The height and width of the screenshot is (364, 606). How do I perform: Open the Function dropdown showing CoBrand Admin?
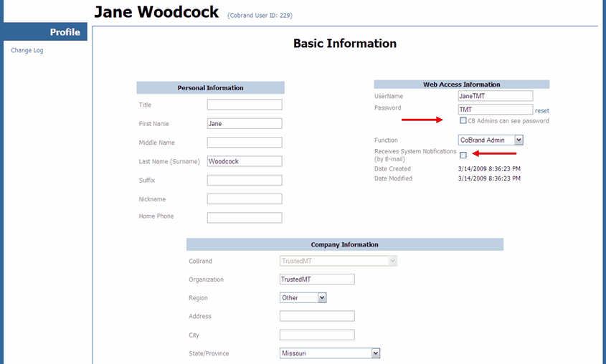tap(491, 140)
